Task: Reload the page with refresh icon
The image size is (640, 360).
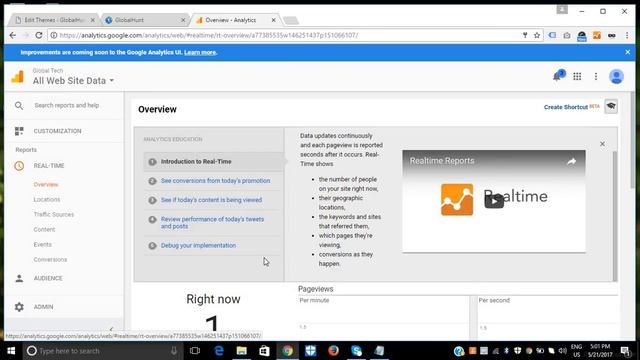Action: pos(39,36)
